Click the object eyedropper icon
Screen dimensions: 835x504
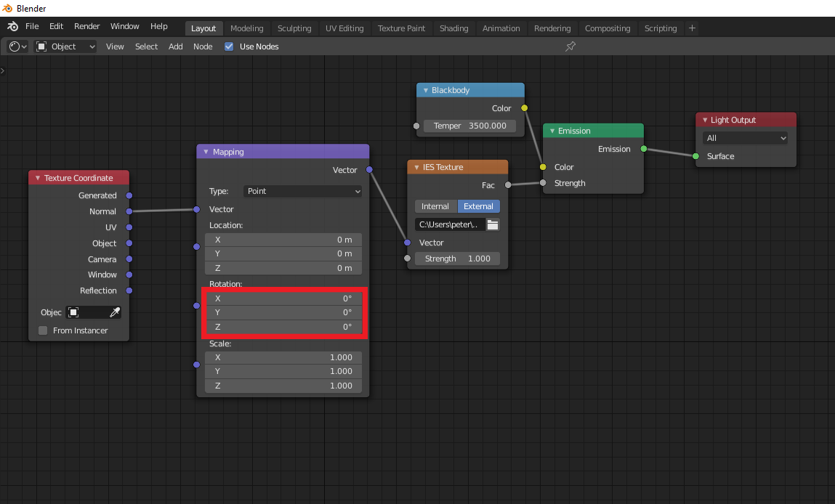click(115, 312)
